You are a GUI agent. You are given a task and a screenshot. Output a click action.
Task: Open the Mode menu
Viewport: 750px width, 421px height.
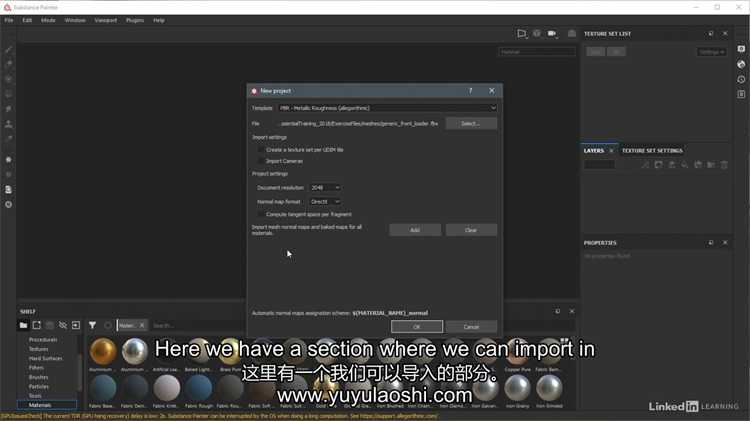(48, 20)
